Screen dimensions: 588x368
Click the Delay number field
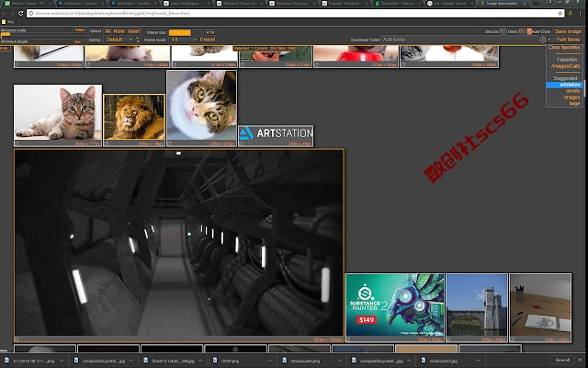(521, 31)
